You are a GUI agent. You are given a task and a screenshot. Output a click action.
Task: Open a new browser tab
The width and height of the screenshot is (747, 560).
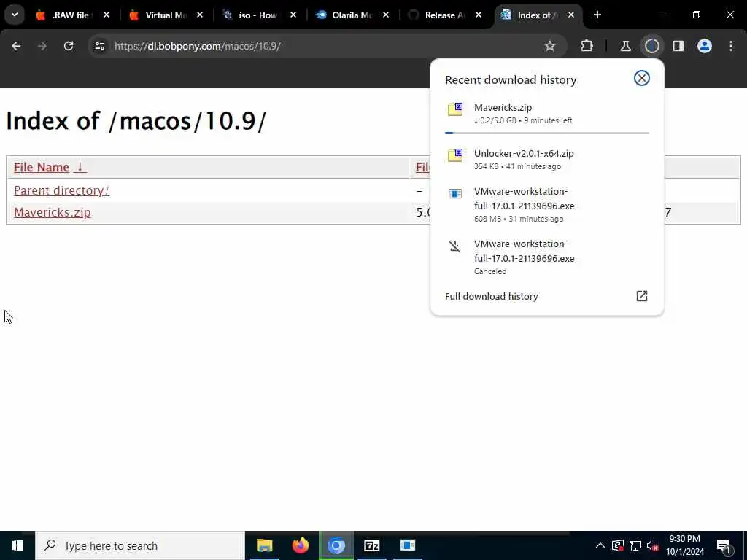[597, 15]
